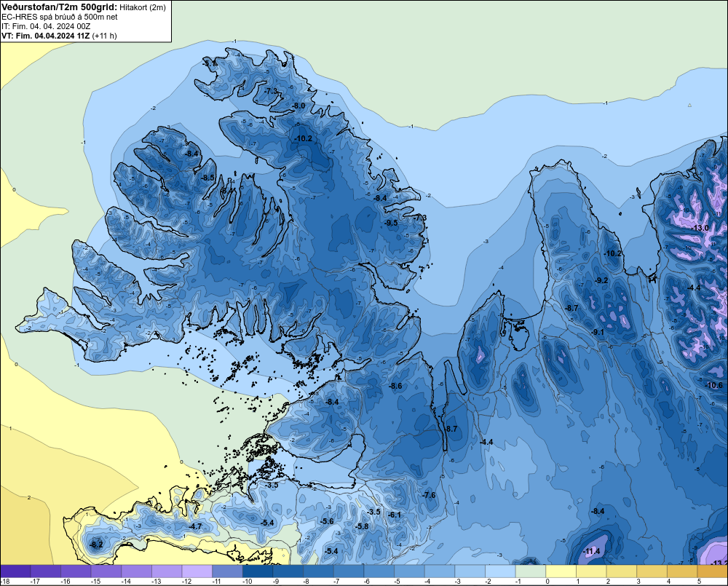This screenshot has width=728, height=586.
Task: Click the -4.7 temperature label
Action: tap(195, 526)
